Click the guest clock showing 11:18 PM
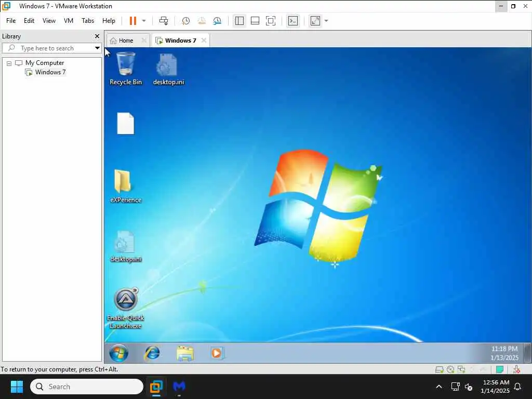This screenshot has height=399, width=532. tap(504, 353)
